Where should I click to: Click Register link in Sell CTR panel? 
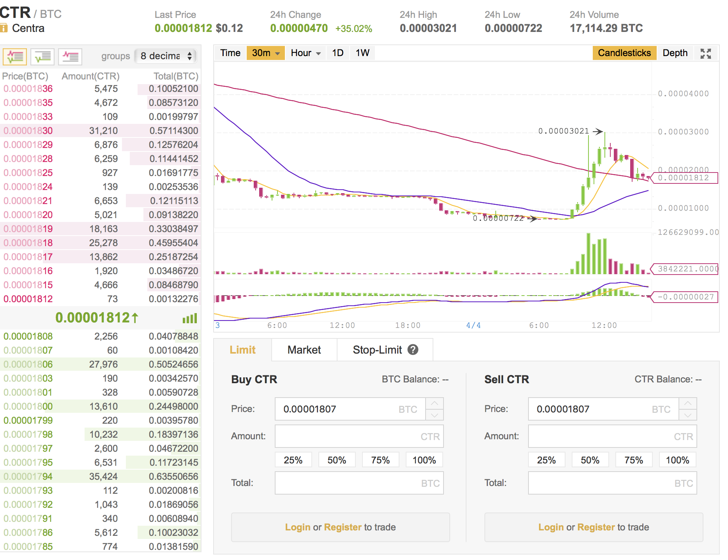tap(596, 527)
